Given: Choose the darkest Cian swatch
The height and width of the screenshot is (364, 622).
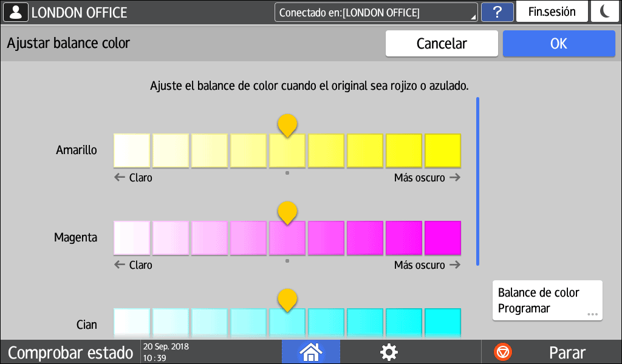Looking at the screenshot, I should point(442,321).
